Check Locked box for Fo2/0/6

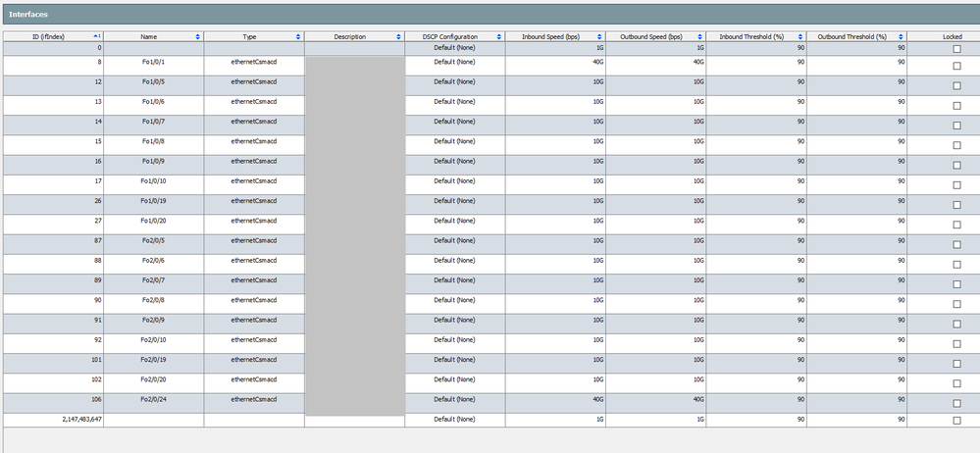pos(956,265)
